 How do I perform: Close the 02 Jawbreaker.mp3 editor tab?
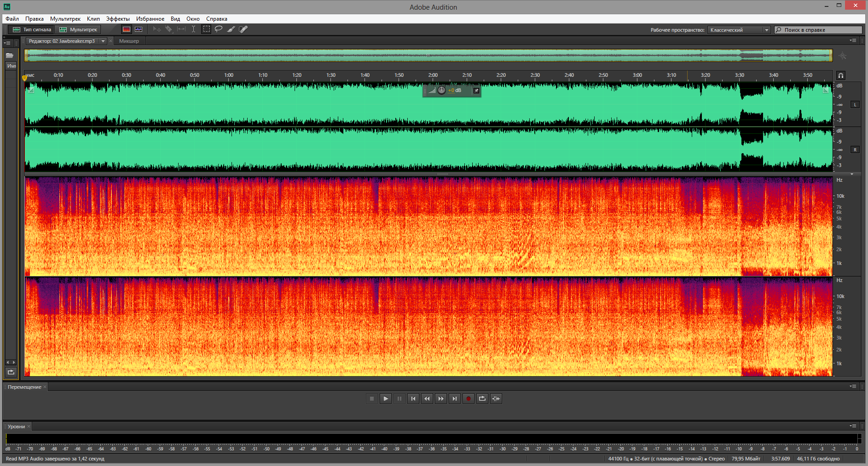[110, 41]
